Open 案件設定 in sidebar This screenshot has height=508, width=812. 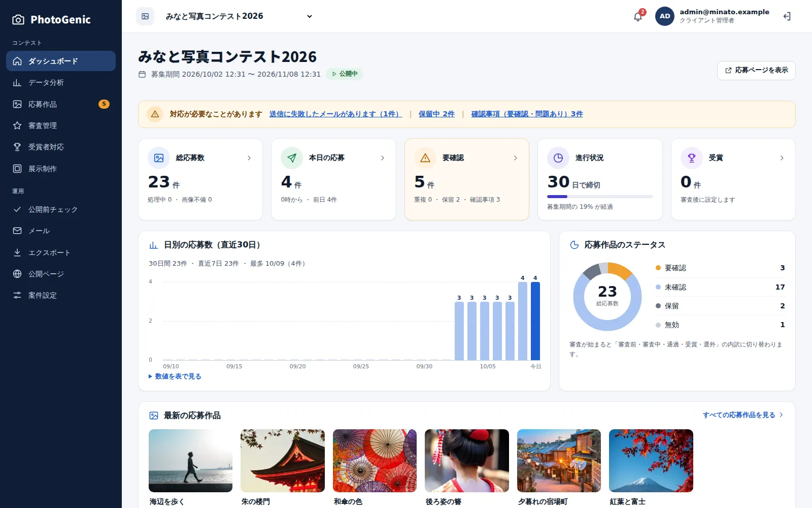pyautogui.click(x=61, y=295)
